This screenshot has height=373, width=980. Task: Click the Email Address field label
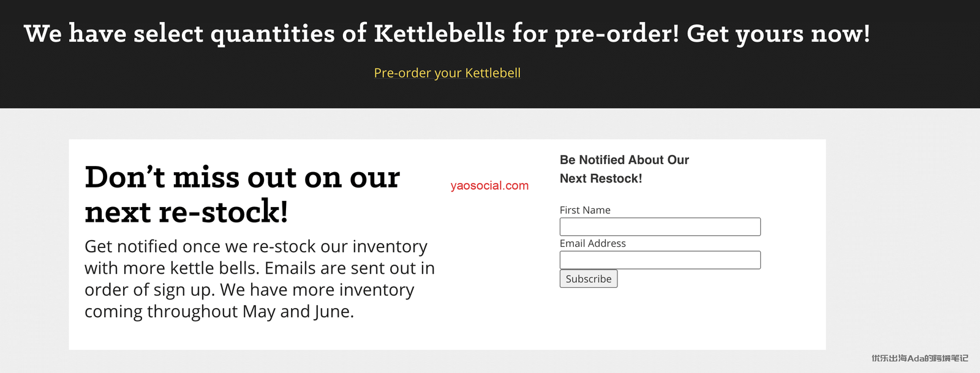tap(592, 243)
